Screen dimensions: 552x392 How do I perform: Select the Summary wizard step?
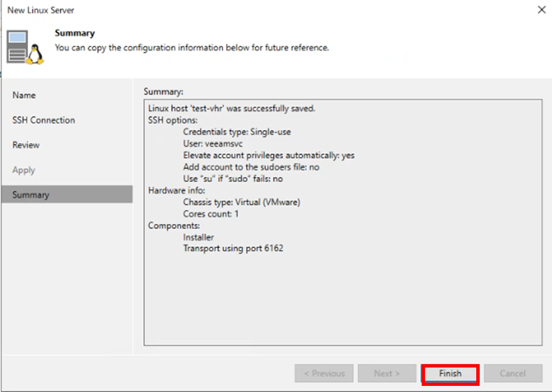tap(67, 194)
